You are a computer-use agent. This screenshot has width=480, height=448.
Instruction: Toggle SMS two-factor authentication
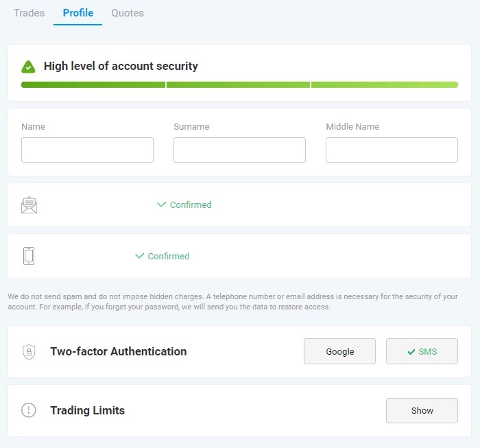point(422,351)
